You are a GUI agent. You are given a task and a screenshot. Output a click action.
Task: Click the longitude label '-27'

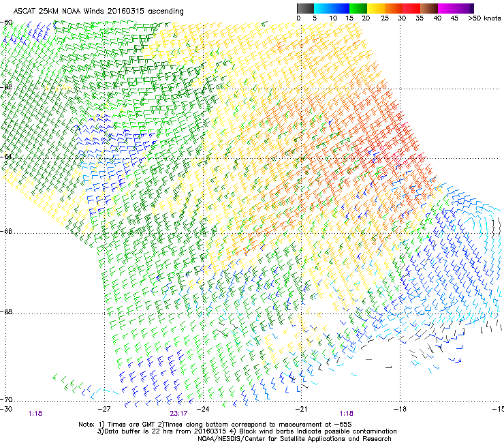click(104, 409)
